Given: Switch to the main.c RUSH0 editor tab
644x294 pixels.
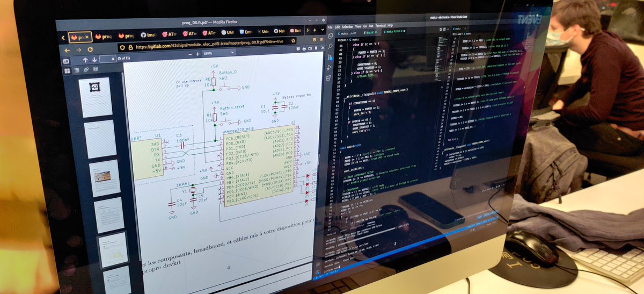Looking at the screenshot, I should (x=394, y=31).
